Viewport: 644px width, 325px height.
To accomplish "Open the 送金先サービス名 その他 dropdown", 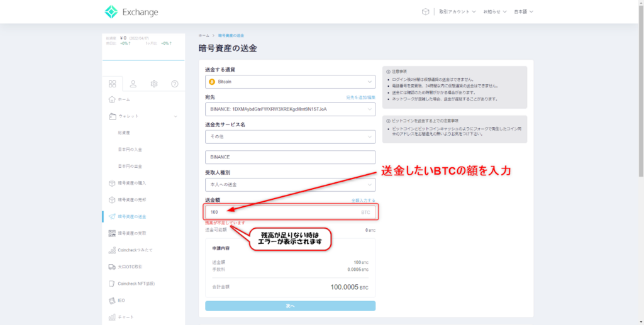I will click(x=291, y=136).
